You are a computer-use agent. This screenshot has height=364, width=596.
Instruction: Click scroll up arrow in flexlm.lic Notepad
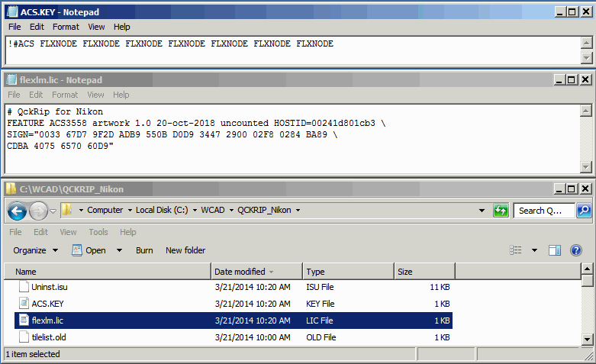(586, 111)
